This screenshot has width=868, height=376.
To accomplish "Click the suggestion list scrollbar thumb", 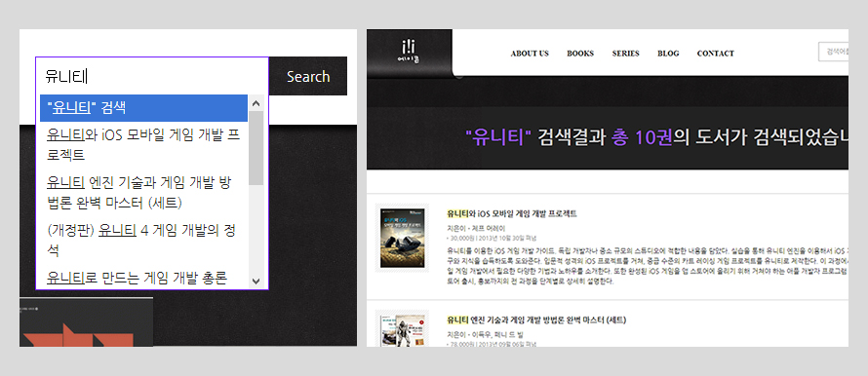I will tap(256, 148).
